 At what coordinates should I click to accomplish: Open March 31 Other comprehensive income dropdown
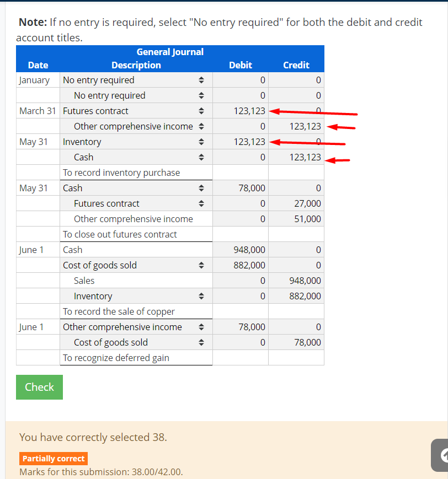tap(136, 126)
